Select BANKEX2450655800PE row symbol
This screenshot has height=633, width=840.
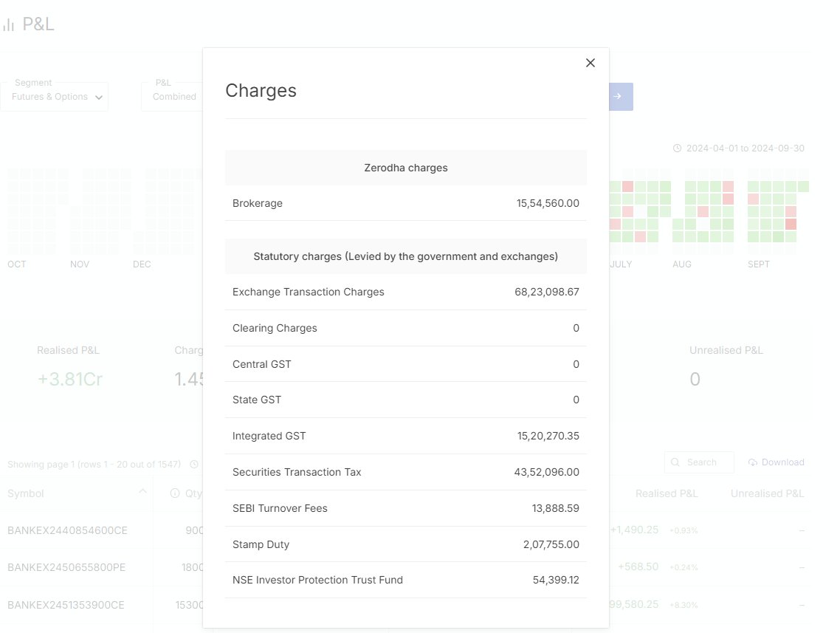[x=66, y=567]
